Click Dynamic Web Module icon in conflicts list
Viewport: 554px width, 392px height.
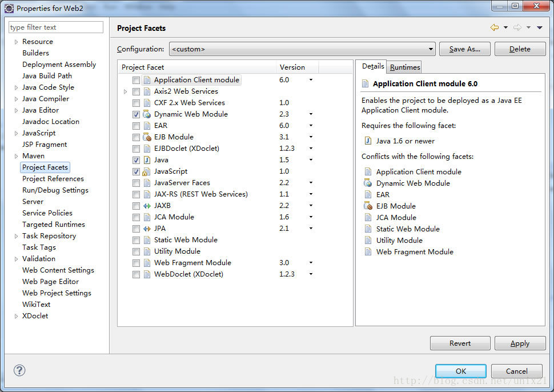click(x=368, y=183)
